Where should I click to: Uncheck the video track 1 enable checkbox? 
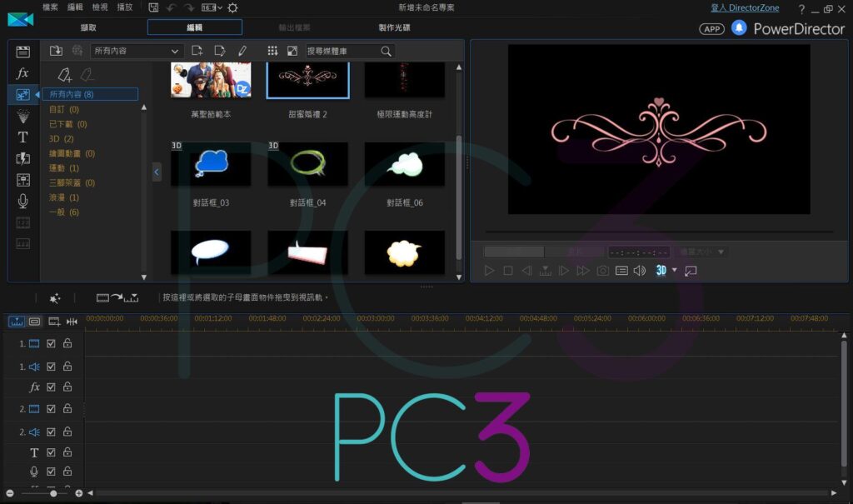coord(51,343)
